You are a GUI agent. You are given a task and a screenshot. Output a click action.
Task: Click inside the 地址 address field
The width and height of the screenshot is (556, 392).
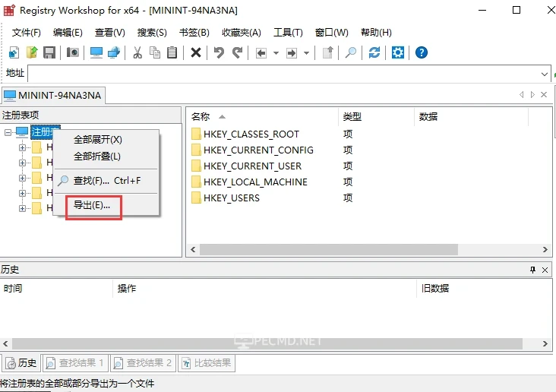283,74
